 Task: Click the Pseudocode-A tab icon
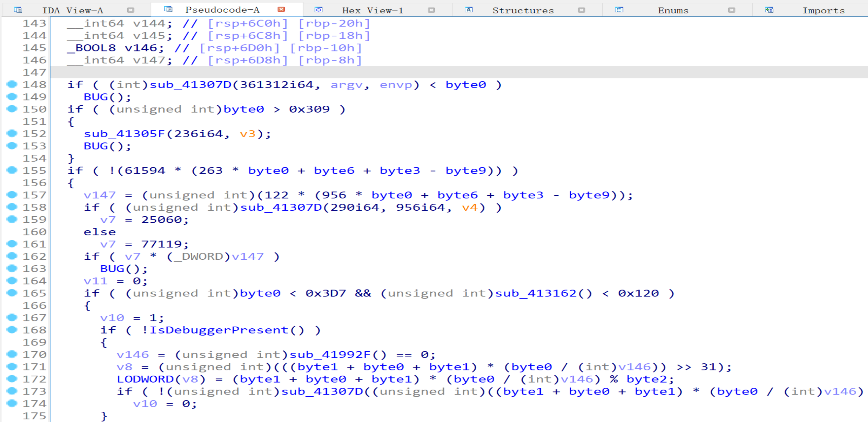point(168,9)
